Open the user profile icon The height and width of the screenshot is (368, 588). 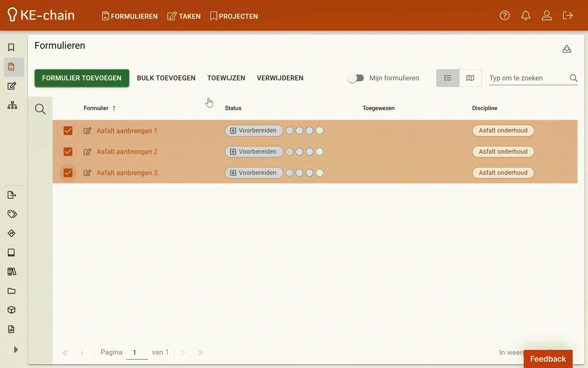click(x=547, y=15)
